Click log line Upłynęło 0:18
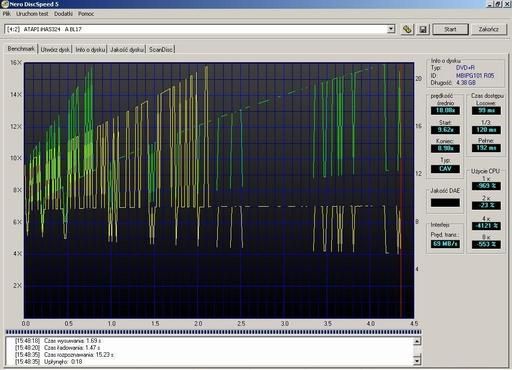Viewport: 512px width, 370px height. (x=49, y=362)
